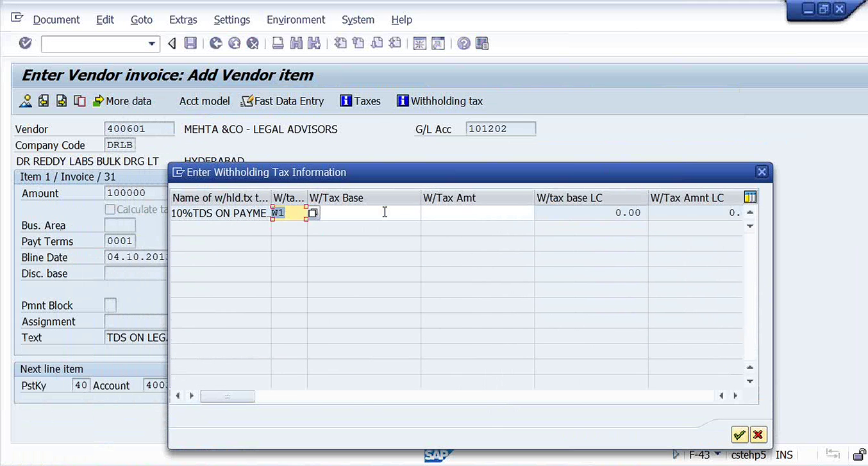The width and height of the screenshot is (868, 466).
Task: Confirm the withholding tax dialog with the green checkmark
Action: tap(739, 435)
